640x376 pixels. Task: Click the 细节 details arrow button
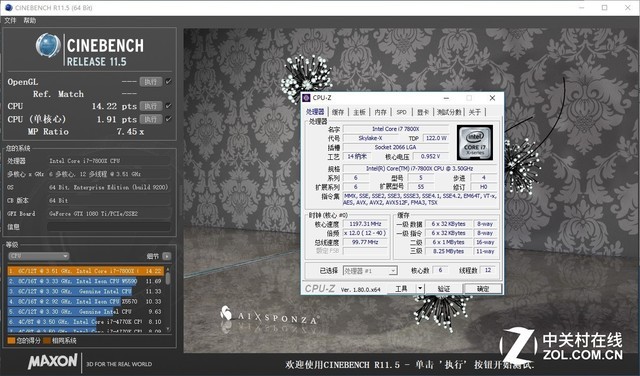click(167, 256)
